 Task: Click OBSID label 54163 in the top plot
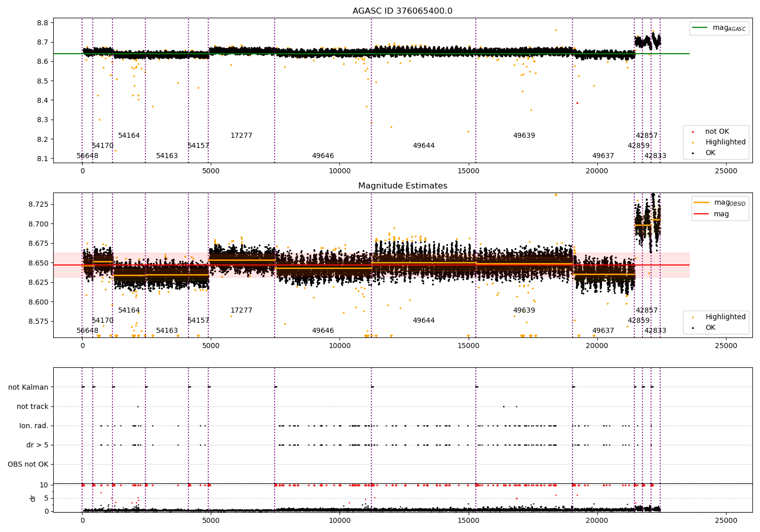coord(167,156)
